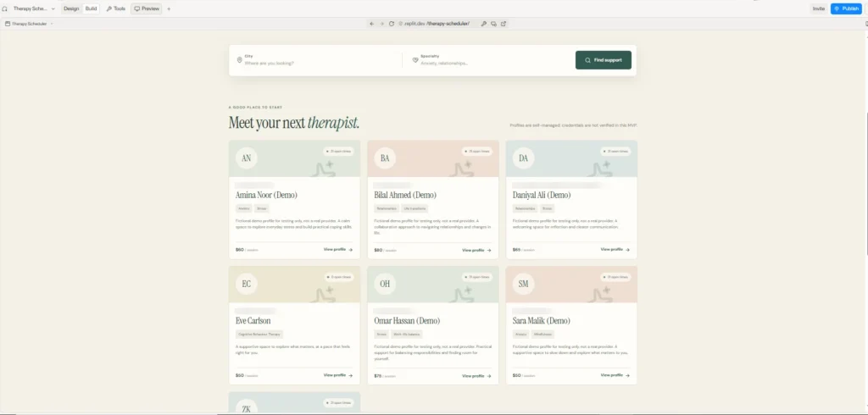Click open times badge on Daniyal's card

pos(615,151)
